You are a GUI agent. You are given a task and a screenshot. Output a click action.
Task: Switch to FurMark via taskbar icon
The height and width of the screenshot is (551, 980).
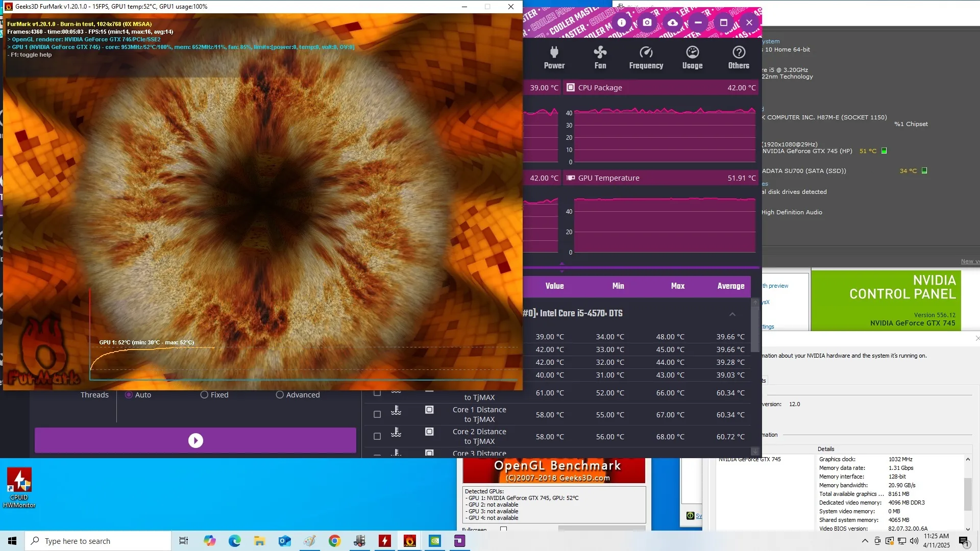click(410, 541)
